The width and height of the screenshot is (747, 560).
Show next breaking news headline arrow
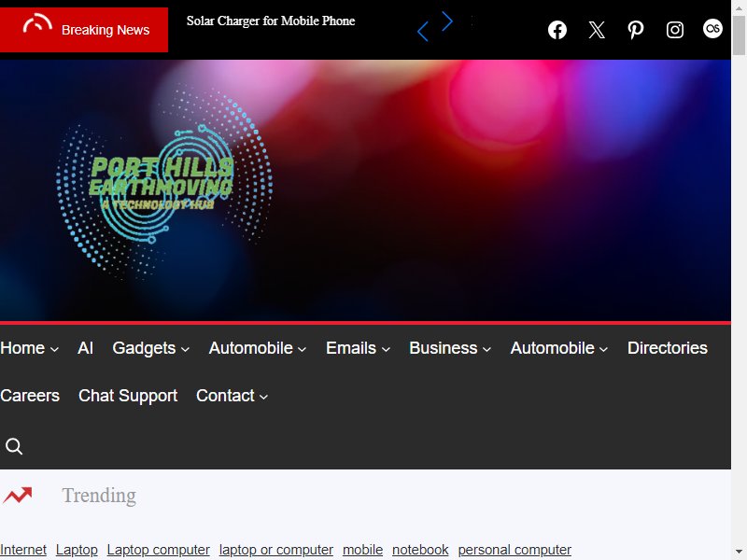click(x=447, y=21)
